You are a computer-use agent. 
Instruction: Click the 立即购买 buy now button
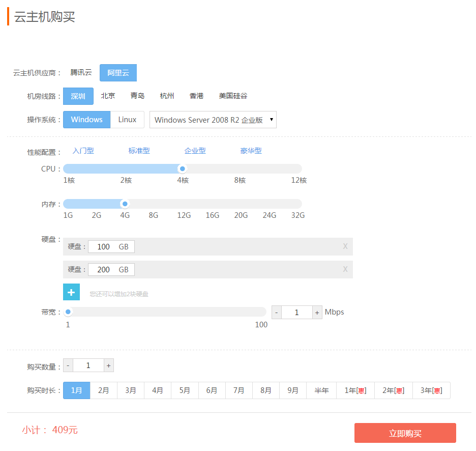click(405, 433)
